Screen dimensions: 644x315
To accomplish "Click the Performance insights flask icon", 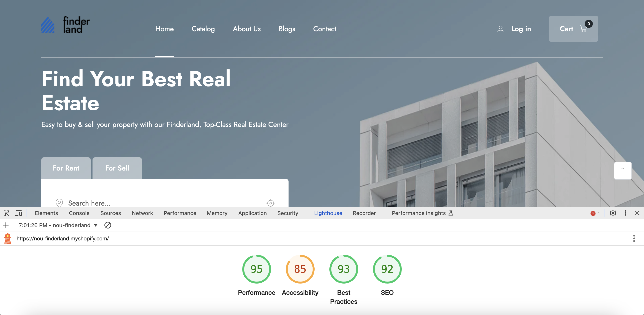I will pos(451,213).
